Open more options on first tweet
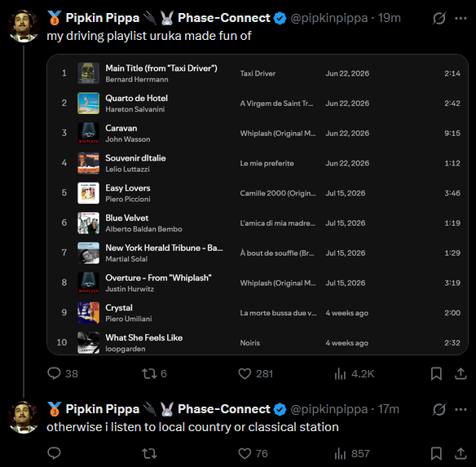 [461, 18]
